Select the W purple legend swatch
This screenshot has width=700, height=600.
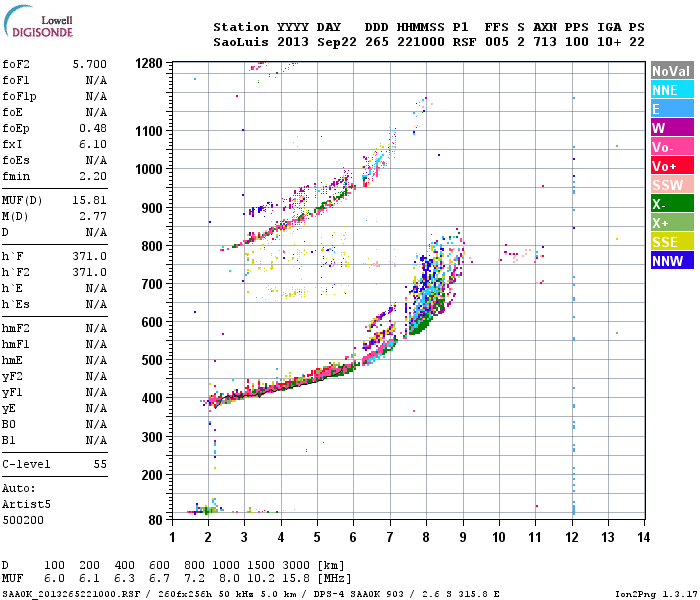[x=672, y=128]
